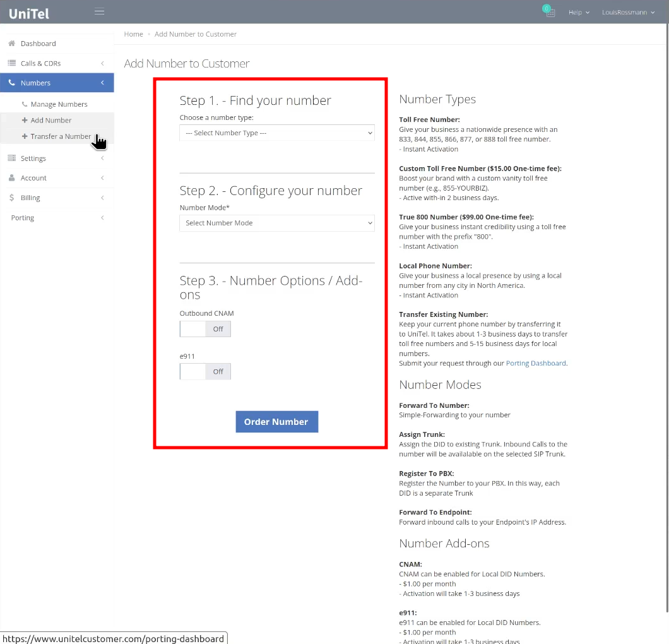
Task: Toggle the hamburger sidebar menu icon
Action: [100, 11]
